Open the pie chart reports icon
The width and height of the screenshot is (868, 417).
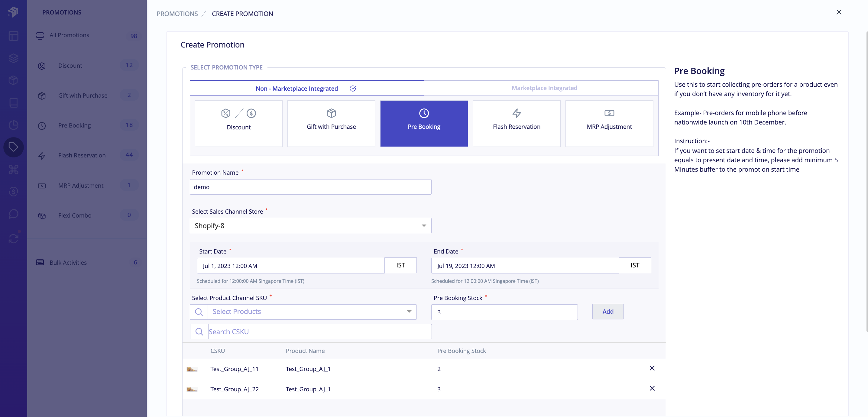click(13, 125)
